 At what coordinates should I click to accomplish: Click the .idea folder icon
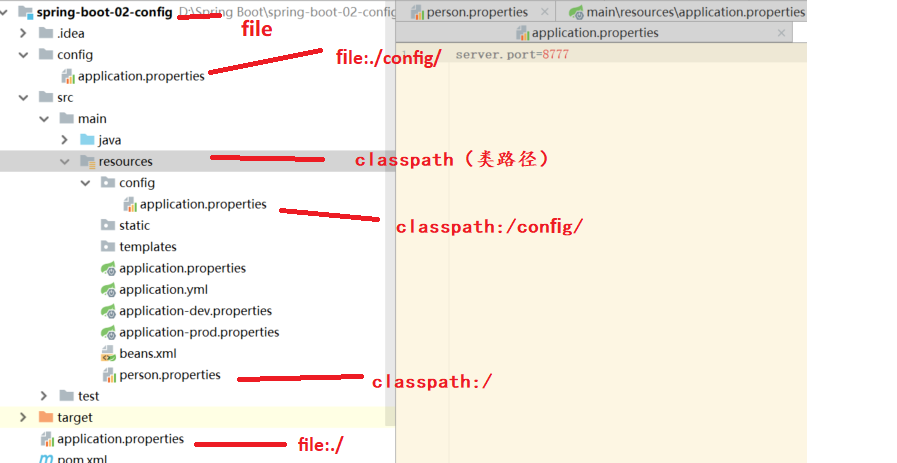46,33
